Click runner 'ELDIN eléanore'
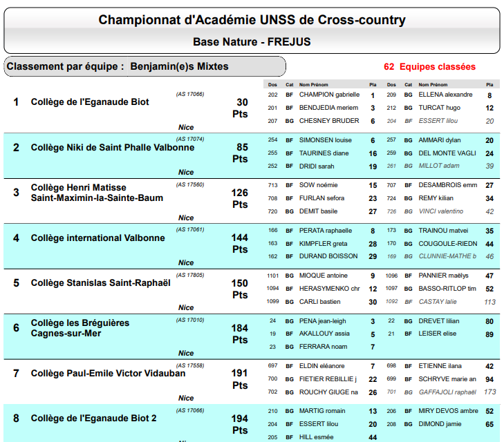Screen dimensions: 504x442 click(x=321, y=366)
